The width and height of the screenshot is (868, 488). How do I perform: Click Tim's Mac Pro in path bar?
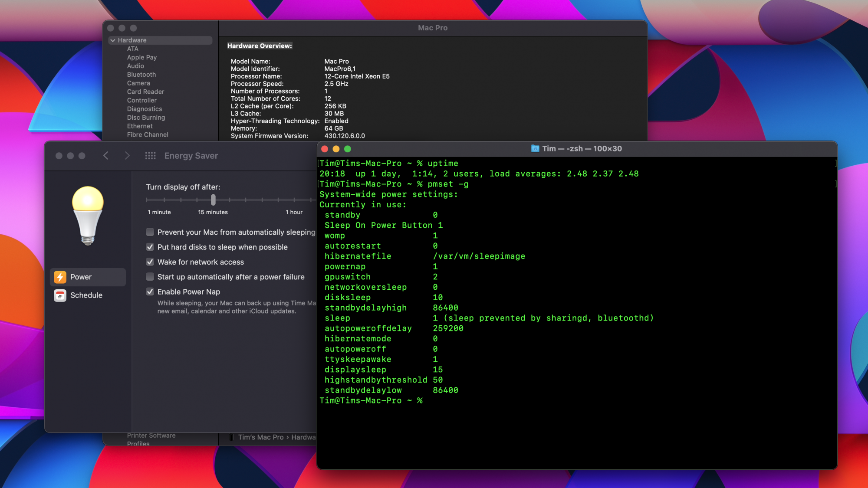click(x=260, y=437)
